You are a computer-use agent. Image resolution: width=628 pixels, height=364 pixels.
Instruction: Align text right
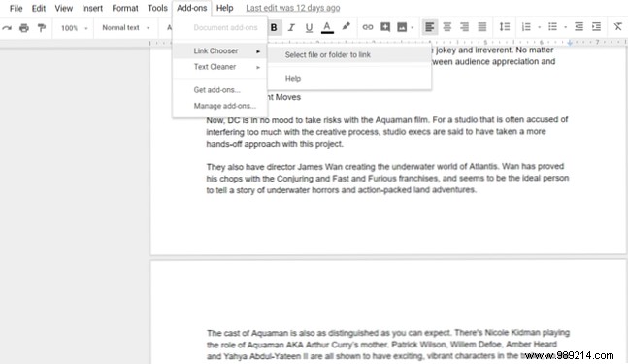click(464, 27)
